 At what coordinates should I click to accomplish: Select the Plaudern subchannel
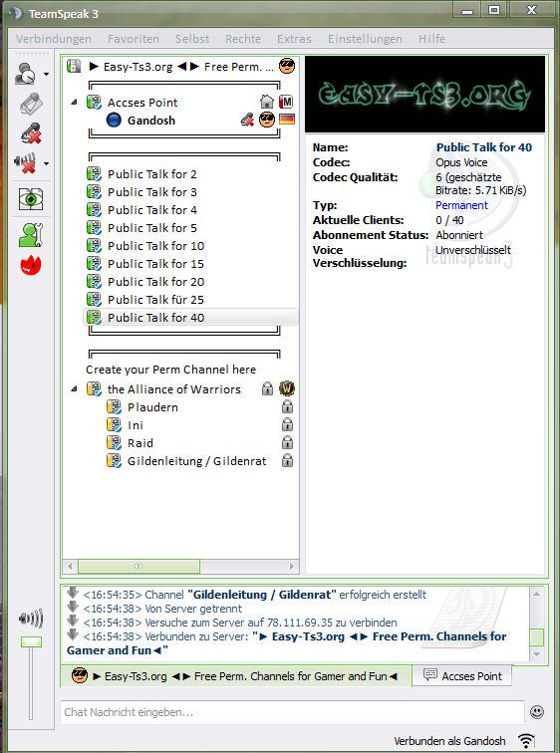[152, 407]
